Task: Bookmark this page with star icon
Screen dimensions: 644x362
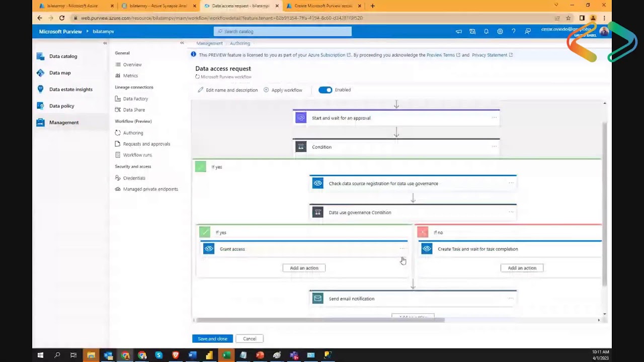Action: (x=568, y=18)
